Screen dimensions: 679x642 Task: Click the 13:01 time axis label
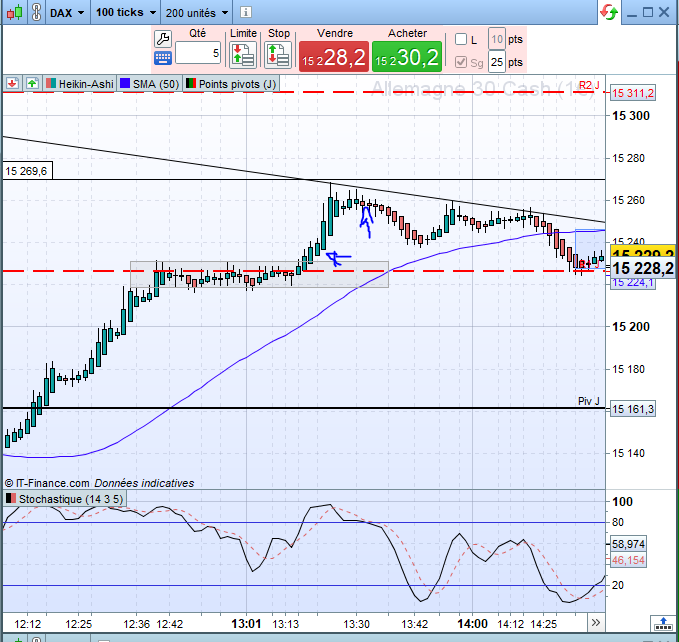[246, 624]
